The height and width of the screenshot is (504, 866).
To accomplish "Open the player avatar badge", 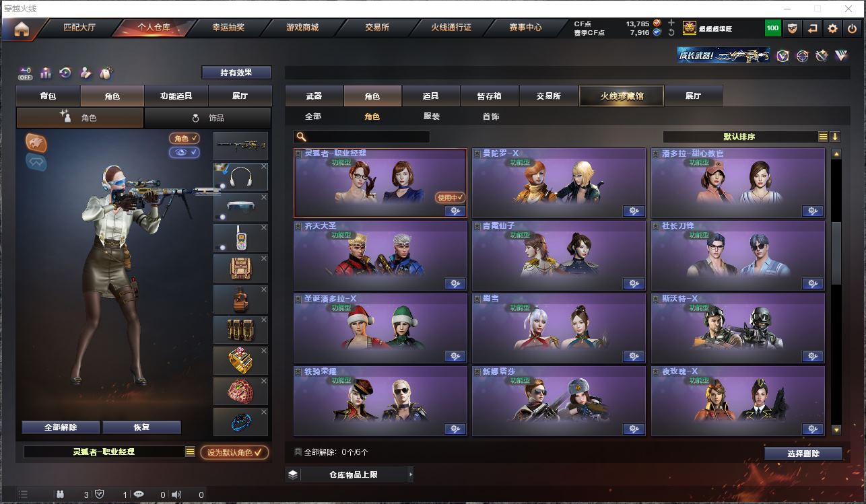I will [690, 28].
